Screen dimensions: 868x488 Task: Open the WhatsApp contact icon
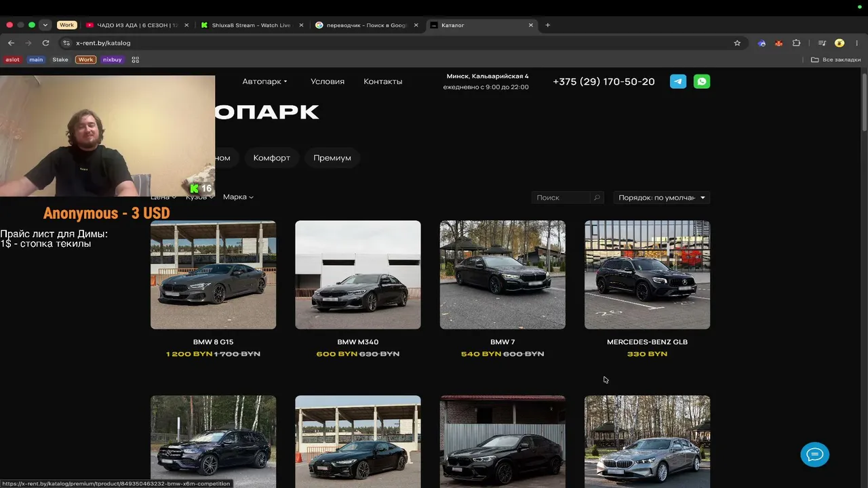click(702, 81)
